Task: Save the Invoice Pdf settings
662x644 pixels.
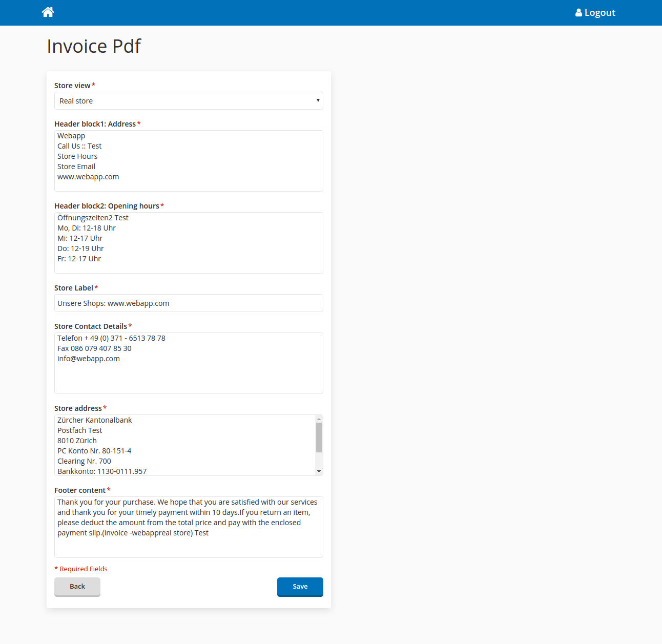Action: [x=300, y=587]
